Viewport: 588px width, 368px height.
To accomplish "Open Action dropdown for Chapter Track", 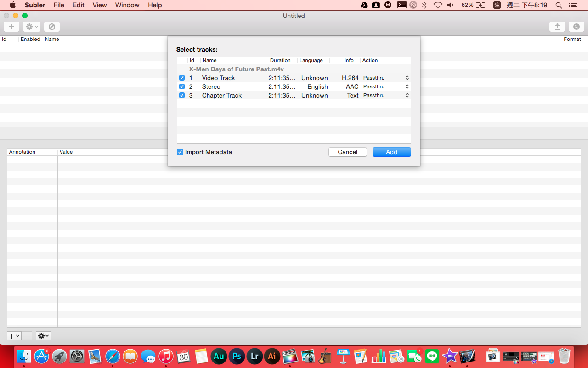I will pos(386,95).
